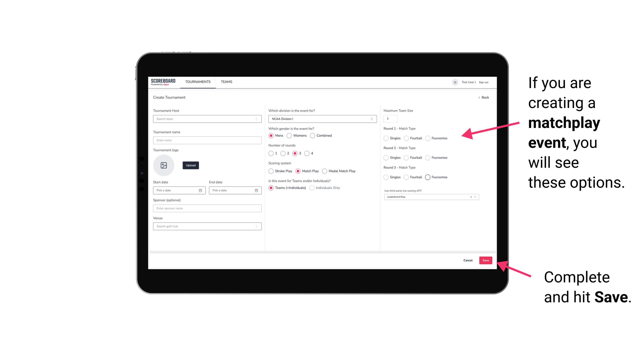Click the Save button
Screen dimensions: 644x346
tap(485, 260)
